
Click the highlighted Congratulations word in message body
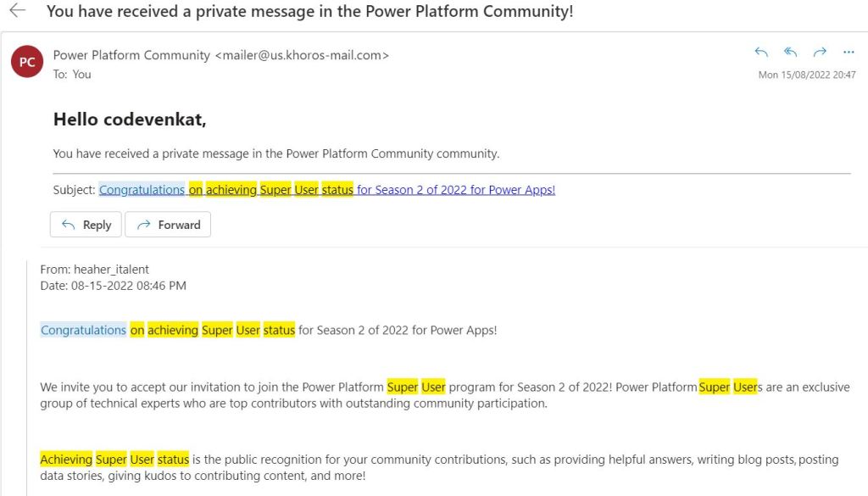click(x=83, y=330)
